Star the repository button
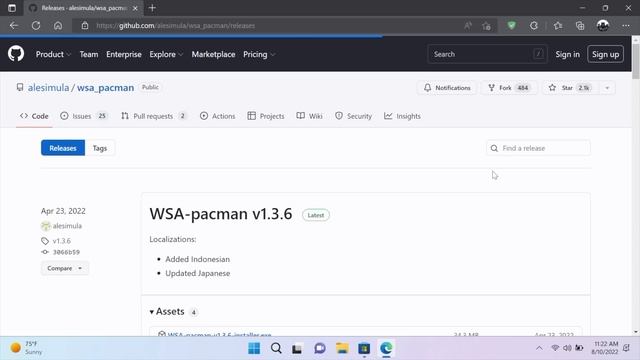 coord(570,88)
